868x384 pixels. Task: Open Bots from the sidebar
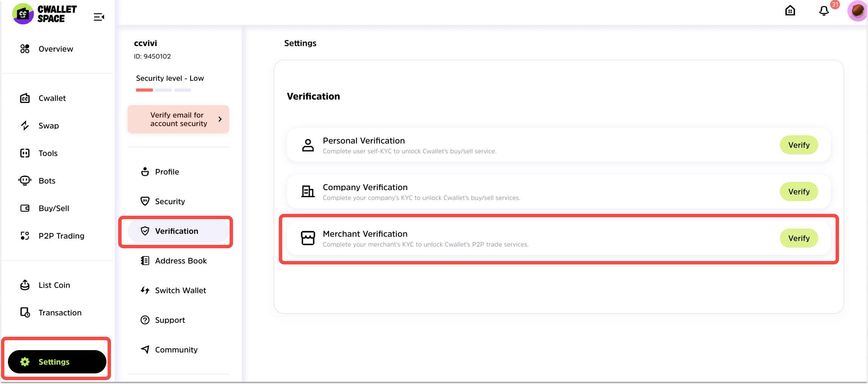pos(47,181)
